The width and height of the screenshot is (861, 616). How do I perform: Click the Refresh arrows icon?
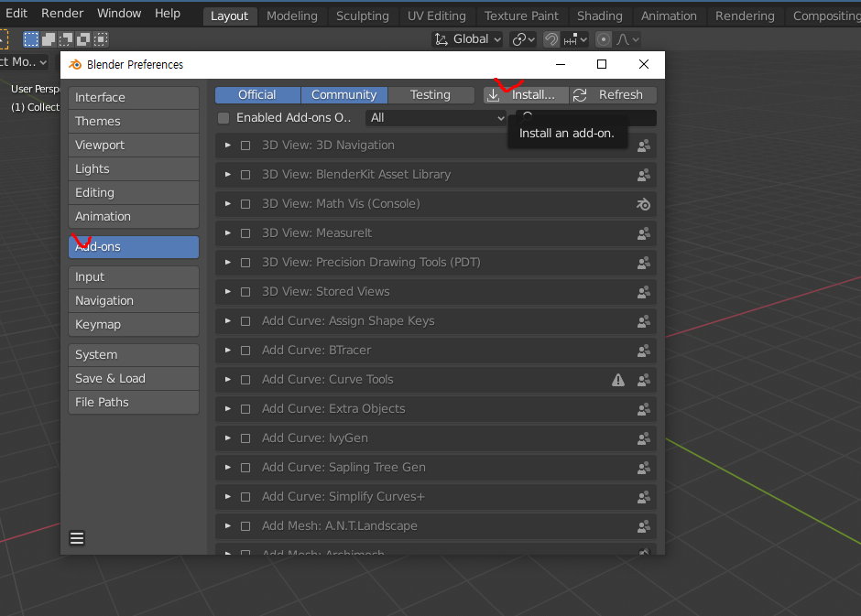(580, 95)
